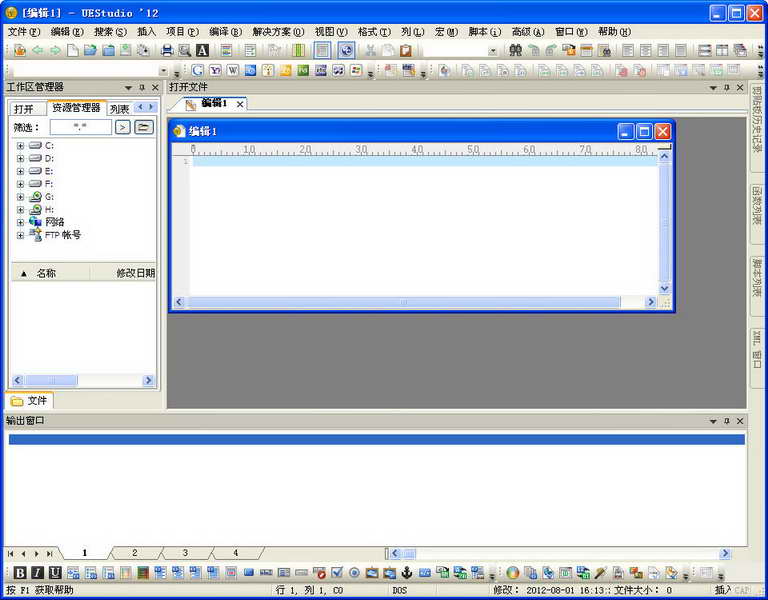Click the output window horizontal scrollbar thumb
This screenshot has height=600, width=768.
(408, 554)
